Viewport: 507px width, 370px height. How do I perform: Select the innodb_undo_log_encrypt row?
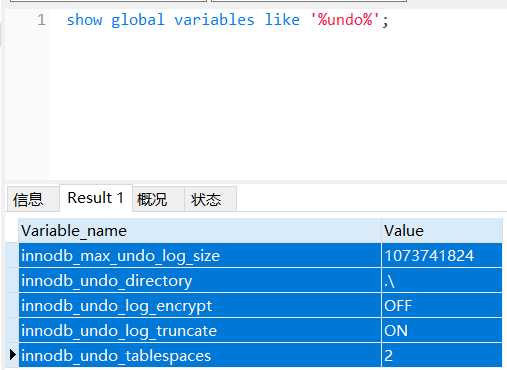tap(260, 306)
